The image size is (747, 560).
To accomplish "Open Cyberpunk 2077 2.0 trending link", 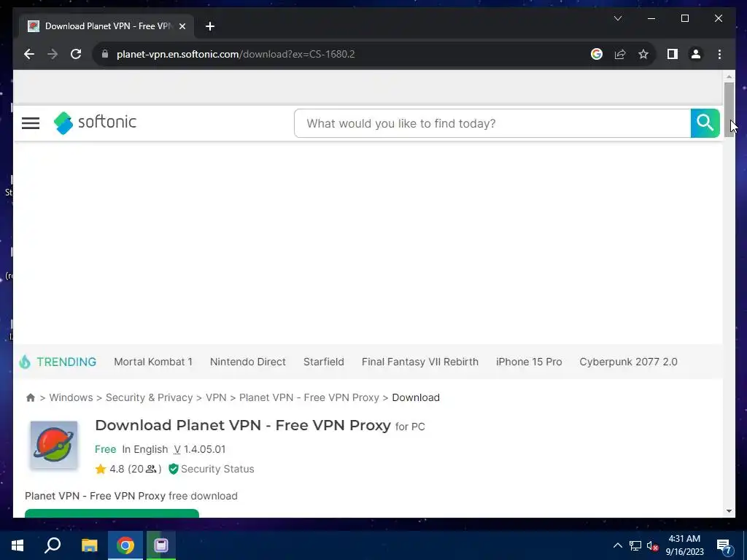I will coord(628,362).
